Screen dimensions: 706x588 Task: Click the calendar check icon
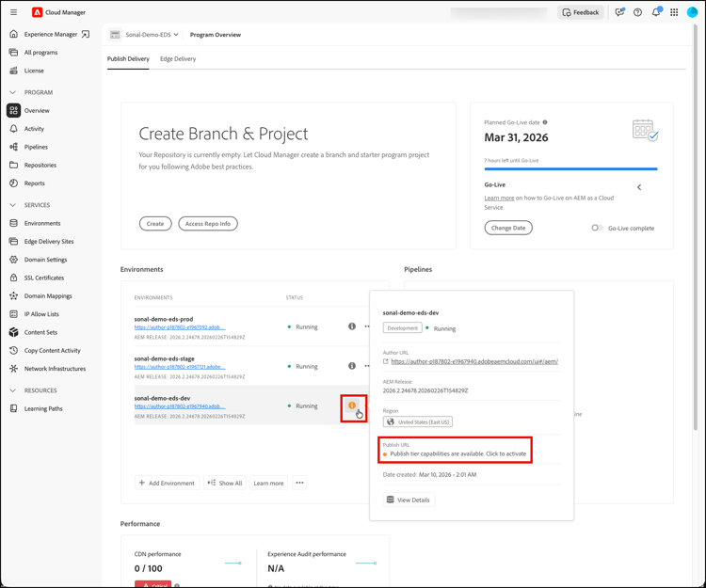point(645,131)
